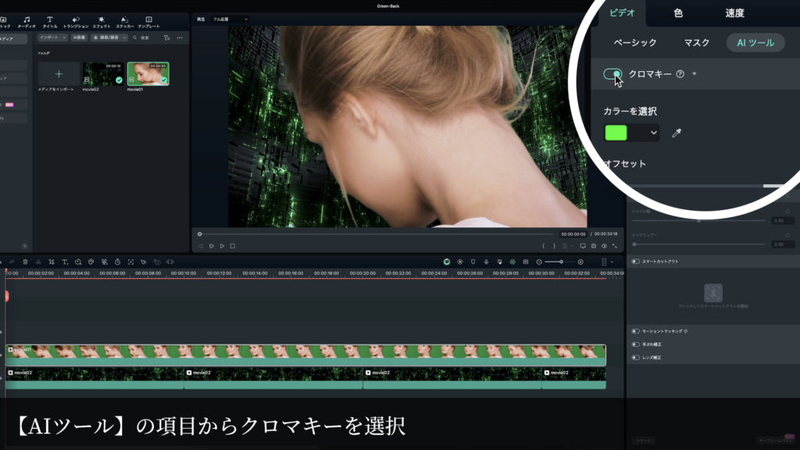Open the Templates (テンプレート) tab

[x=148, y=22]
